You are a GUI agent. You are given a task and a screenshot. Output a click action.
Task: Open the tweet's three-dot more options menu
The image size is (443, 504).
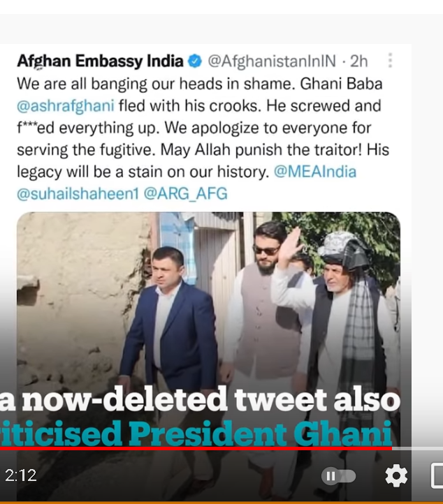pyautogui.click(x=390, y=61)
